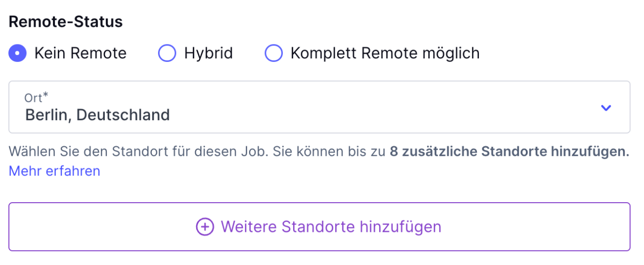Click the "Kein Remote" label text
Viewport: 644px width, 265px height.
[x=81, y=53]
